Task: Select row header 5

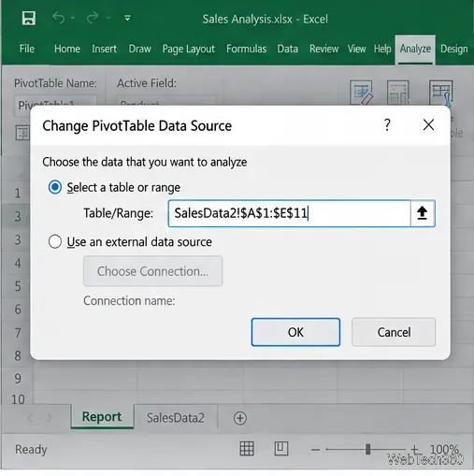Action: click(x=18, y=286)
